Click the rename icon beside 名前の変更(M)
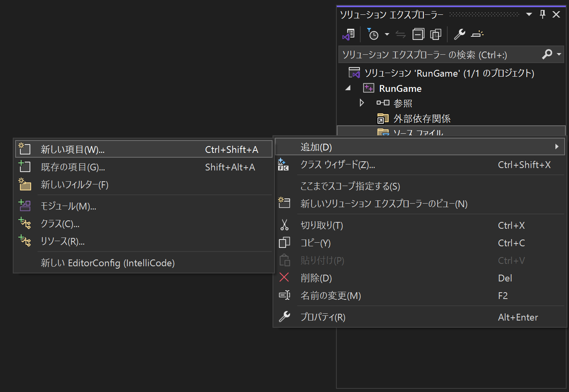Screen dimensions: 569x392 284,295
